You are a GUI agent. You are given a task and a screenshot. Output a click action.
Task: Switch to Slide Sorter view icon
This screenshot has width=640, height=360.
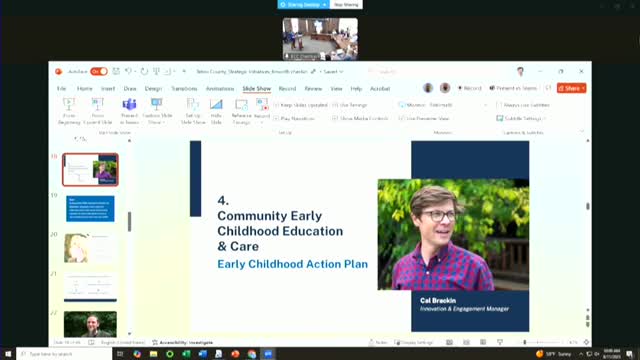pyautogui.click(x=466, y=342)
